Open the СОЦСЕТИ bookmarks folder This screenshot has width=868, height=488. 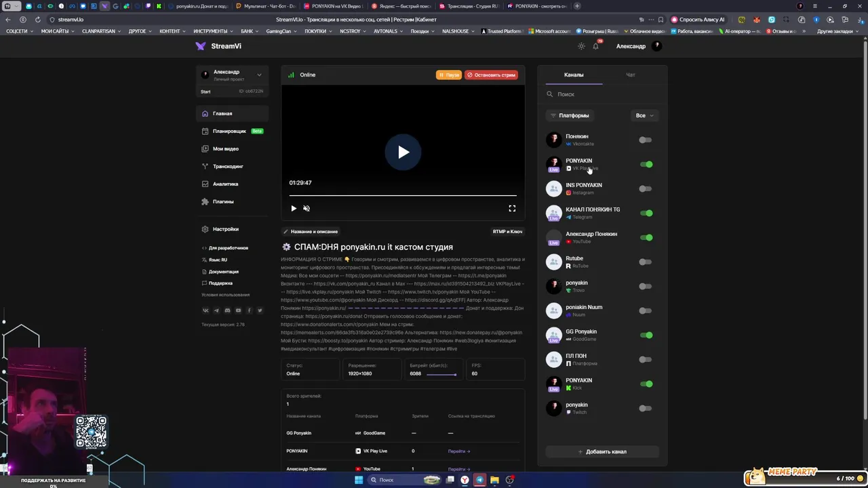pos(19,31)
